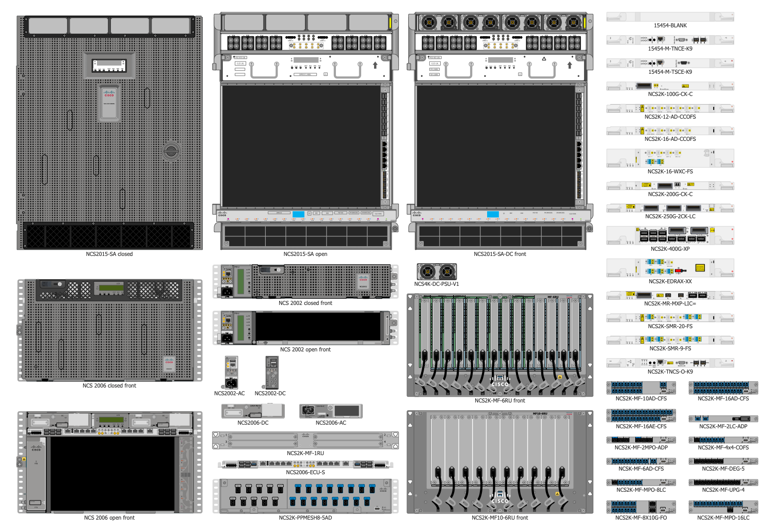Screen dimensions: 774x532
Task: Click the 'NCS2K-MF-UPG-4' label
Action: click(723, 490)
